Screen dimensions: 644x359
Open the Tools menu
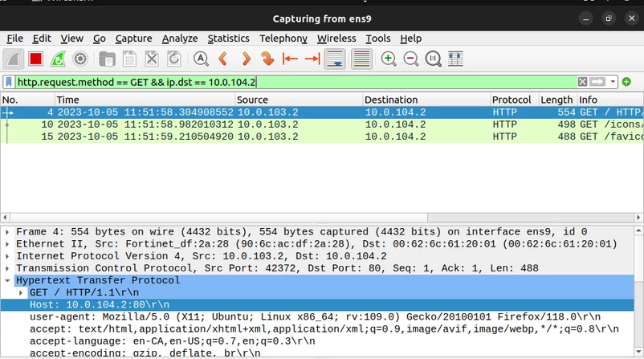point(378,39)
